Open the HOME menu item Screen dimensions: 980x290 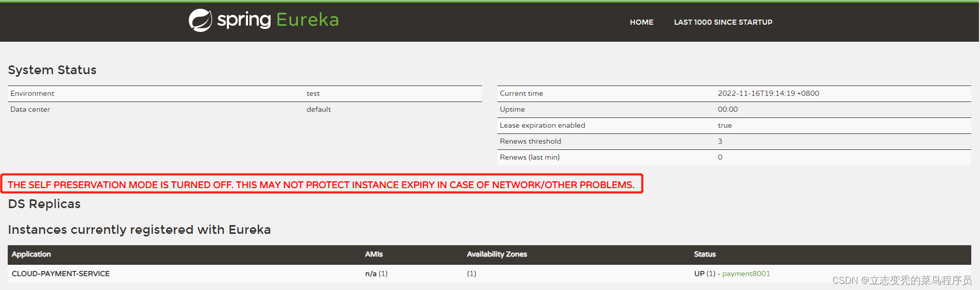642,22
